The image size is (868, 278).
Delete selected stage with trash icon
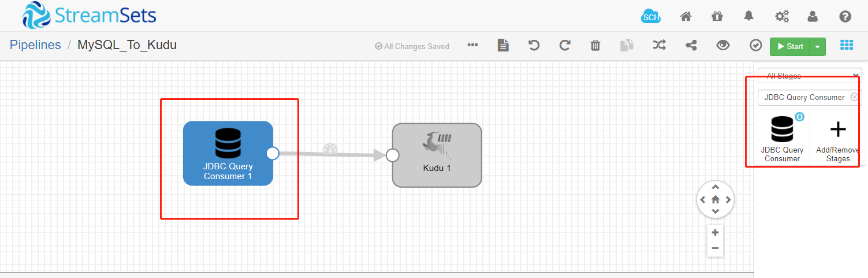[595, 45]
